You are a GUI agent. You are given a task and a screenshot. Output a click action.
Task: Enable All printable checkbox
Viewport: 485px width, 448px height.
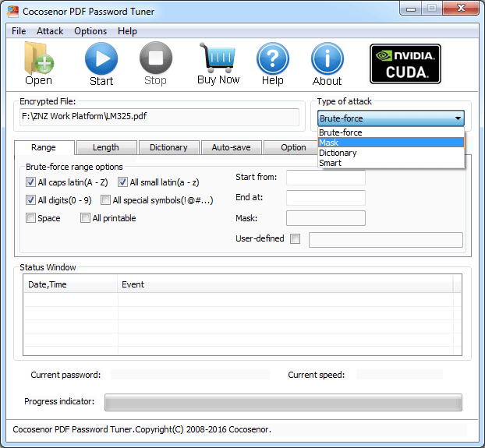(85, 218)
